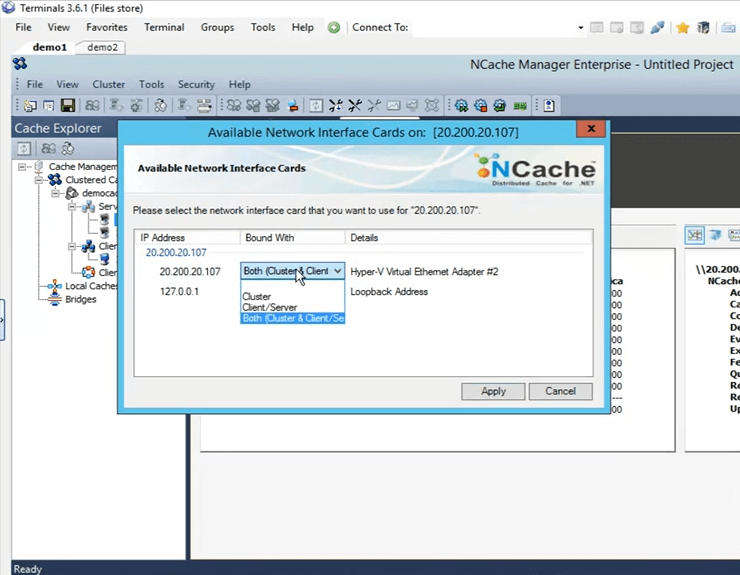
Task: Click the 20.200.20.107 group header
Action: coord(176,253)
